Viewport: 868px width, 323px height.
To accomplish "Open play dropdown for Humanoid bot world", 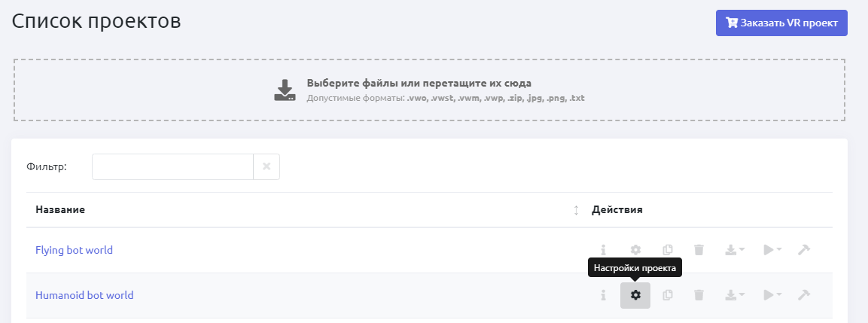I will click(772, 295).
